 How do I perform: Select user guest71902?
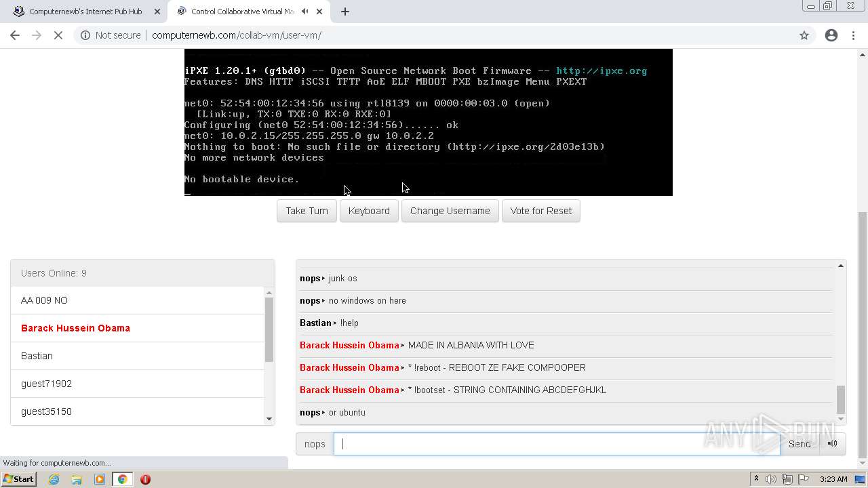[138, 384]
